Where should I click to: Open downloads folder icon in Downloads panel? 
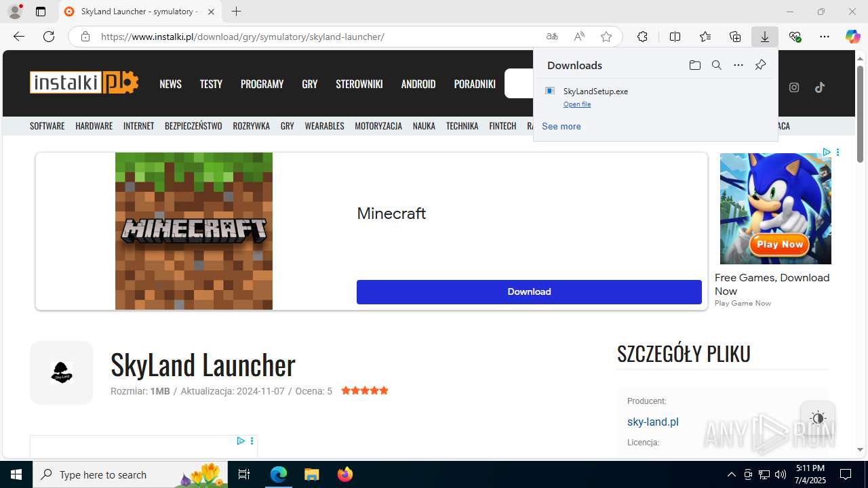[x=695, y=65]
